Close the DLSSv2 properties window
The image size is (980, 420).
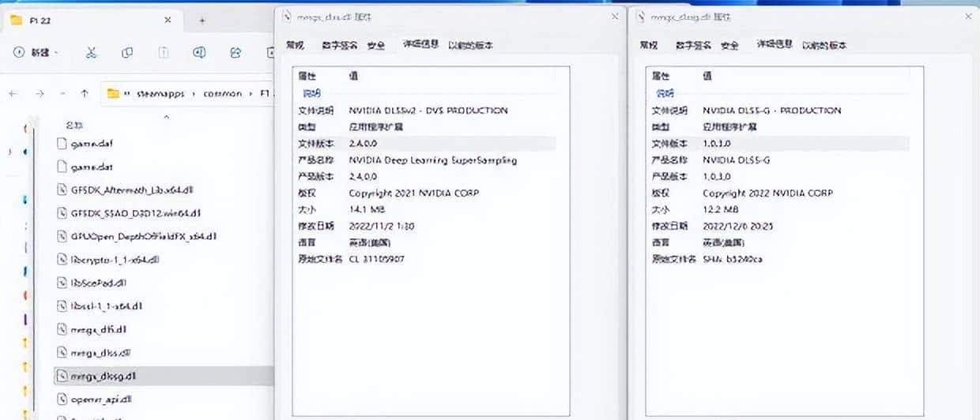coord(614,16)
